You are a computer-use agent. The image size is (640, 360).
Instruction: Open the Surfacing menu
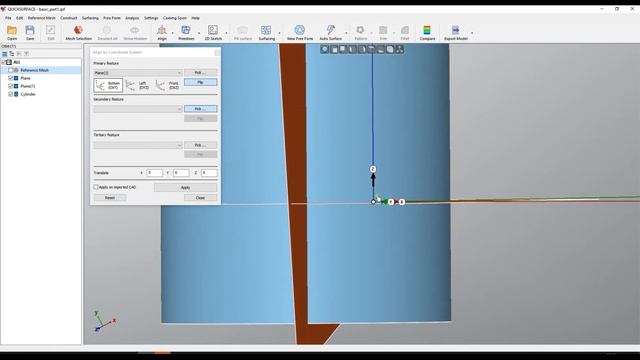tap(90, 18)
